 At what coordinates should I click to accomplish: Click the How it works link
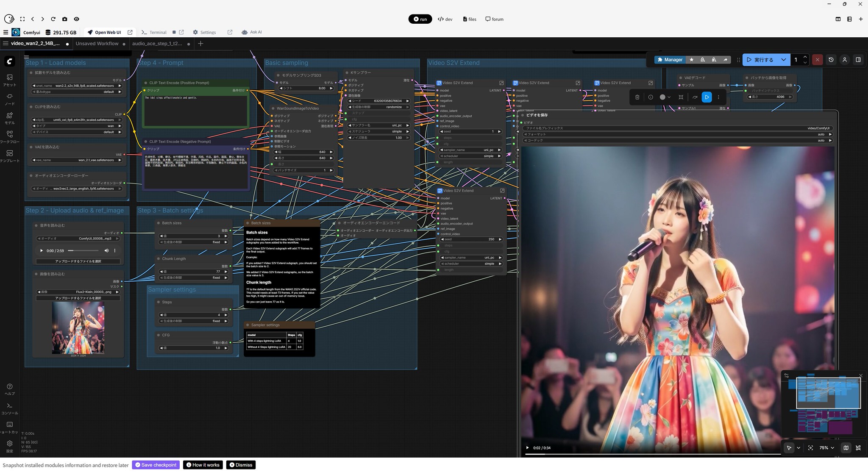point(203,465)
